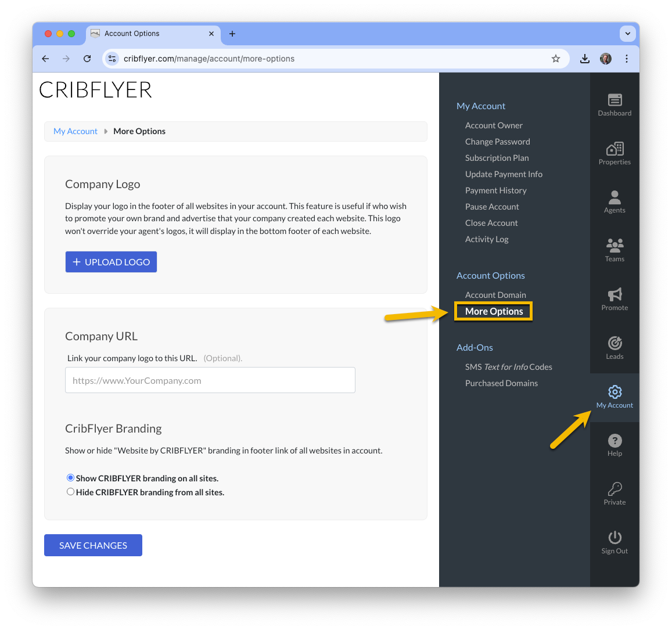
Task: Click the Save Changes button
Action: pyautogui.click(x=93, y=545)
